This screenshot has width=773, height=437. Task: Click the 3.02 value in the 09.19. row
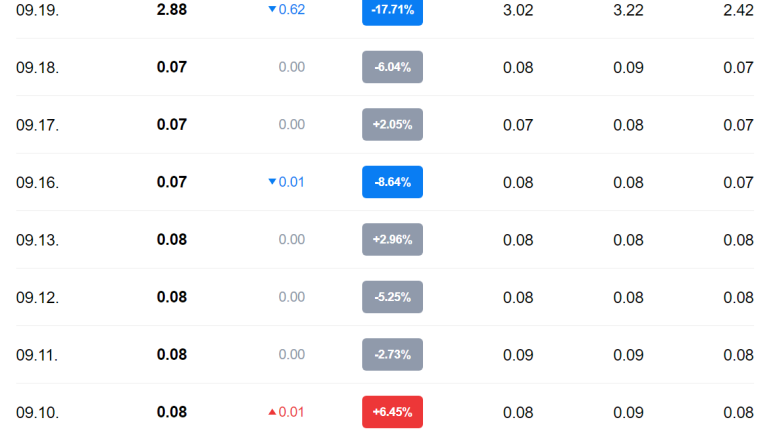click(x=518, y=10)
